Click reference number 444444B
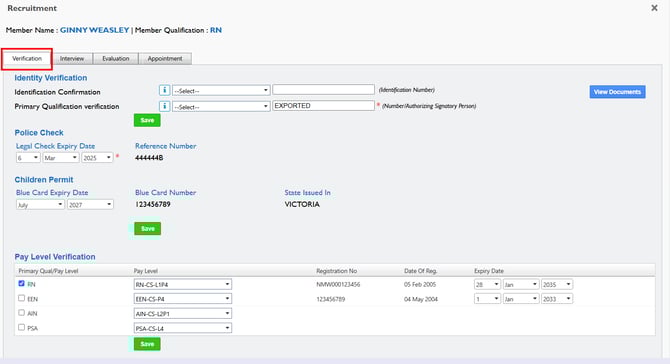The image size is (670, 364). [149, 158]
